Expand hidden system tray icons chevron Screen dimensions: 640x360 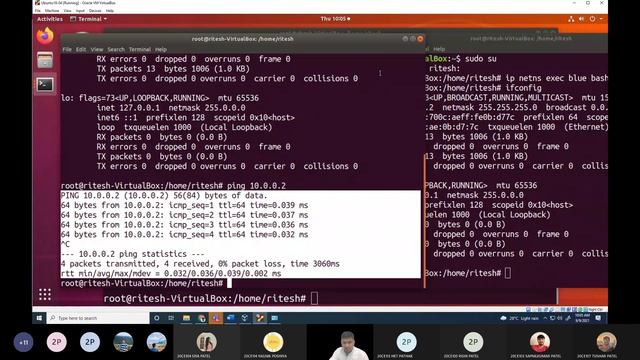[x=545, y=318]
